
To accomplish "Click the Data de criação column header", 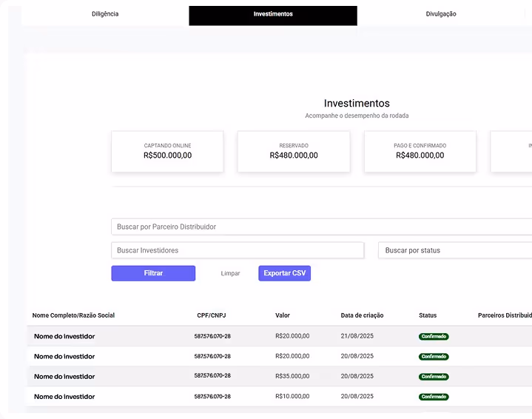I will pos(362,315).
